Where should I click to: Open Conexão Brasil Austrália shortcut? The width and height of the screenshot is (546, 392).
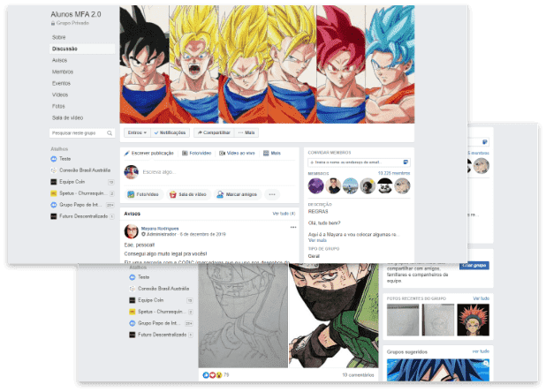pos(80,170)
